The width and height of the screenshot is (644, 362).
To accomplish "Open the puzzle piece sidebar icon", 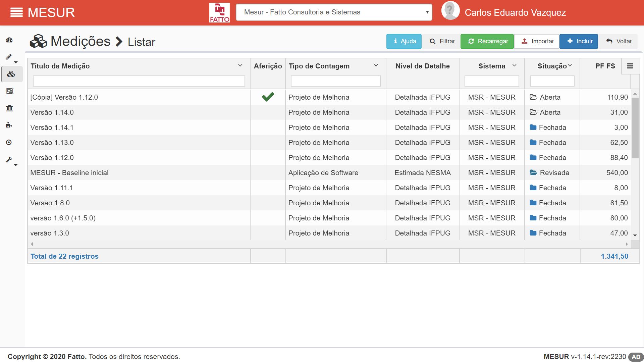I will 9,125.
